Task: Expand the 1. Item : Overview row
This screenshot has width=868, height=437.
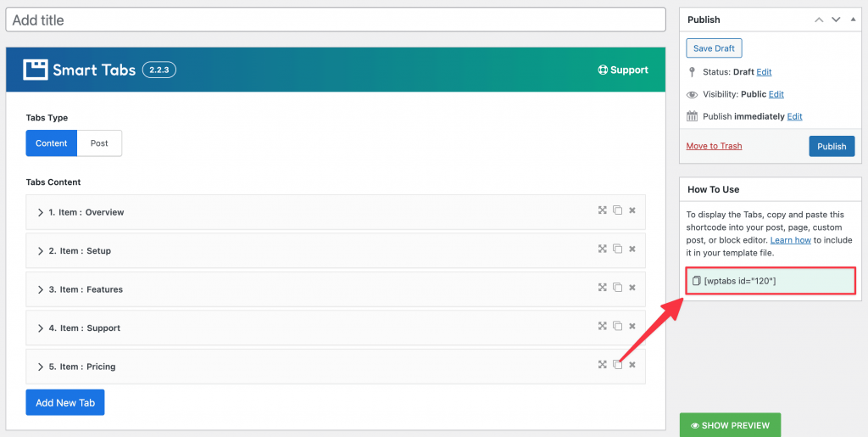Action: click(336, 212)
